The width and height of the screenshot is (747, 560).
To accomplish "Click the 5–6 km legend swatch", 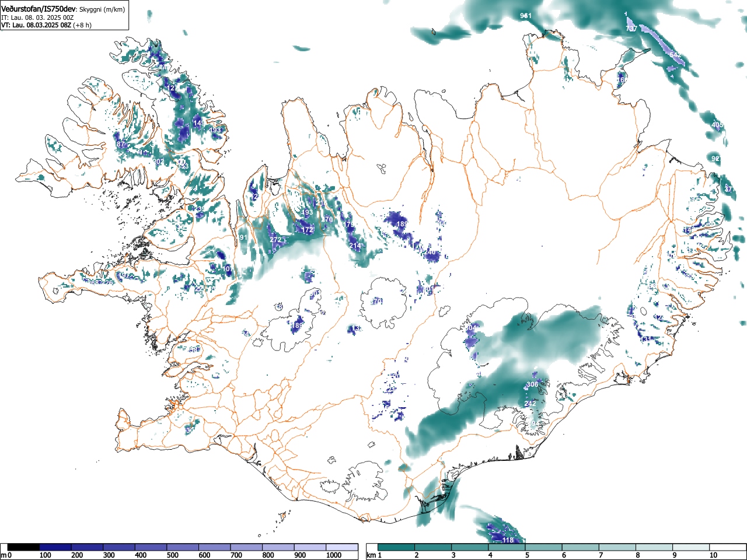I will click(x=544, y=547).
